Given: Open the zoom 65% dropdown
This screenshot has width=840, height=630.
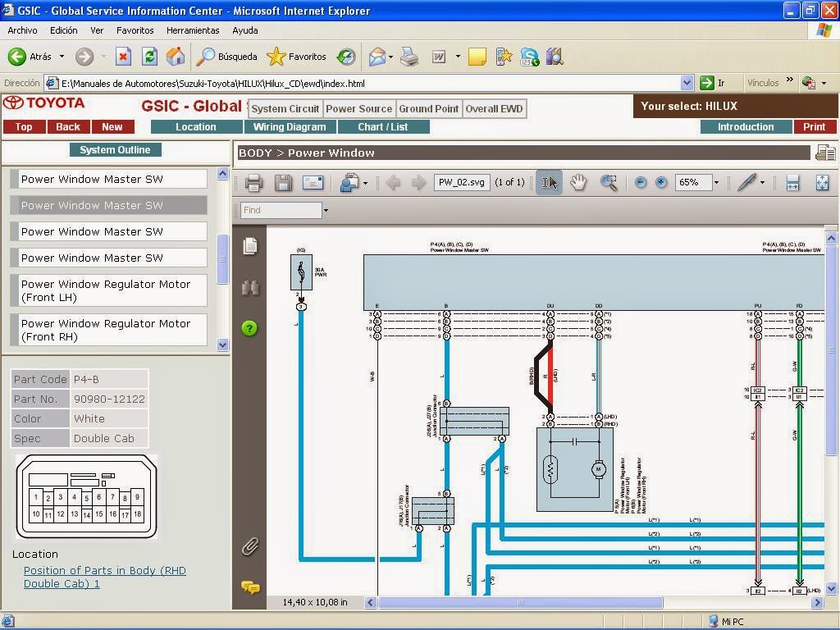Looking at the screenshot, I should point(716,183).
